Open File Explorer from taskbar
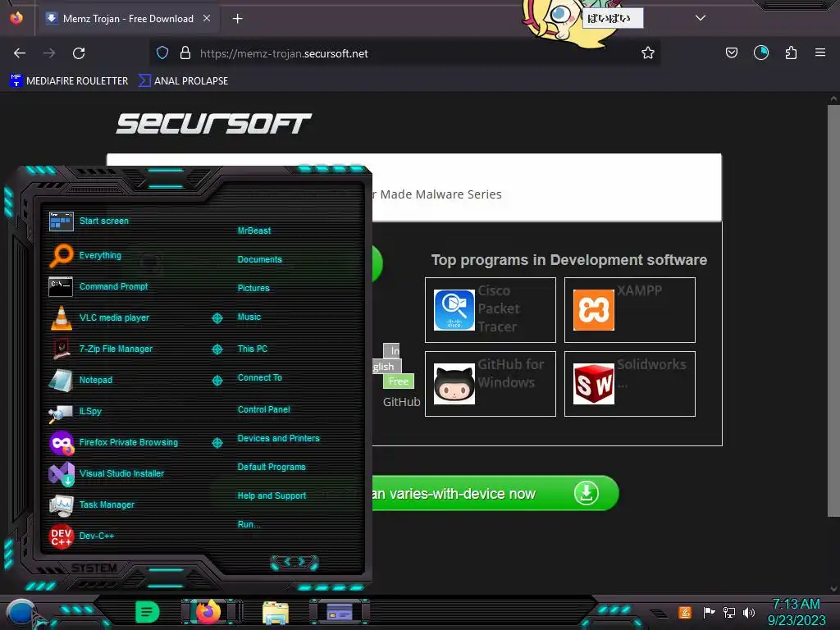 (276, 612)
